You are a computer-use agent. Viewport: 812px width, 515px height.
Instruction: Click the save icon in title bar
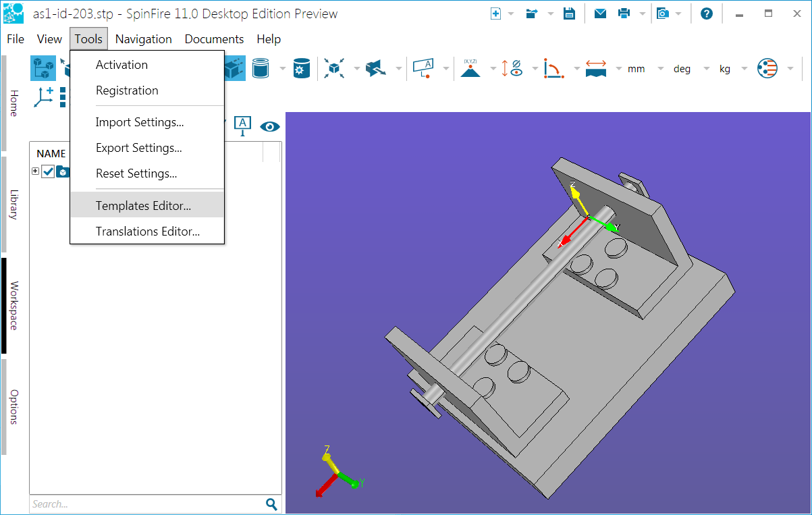[569, 13]
